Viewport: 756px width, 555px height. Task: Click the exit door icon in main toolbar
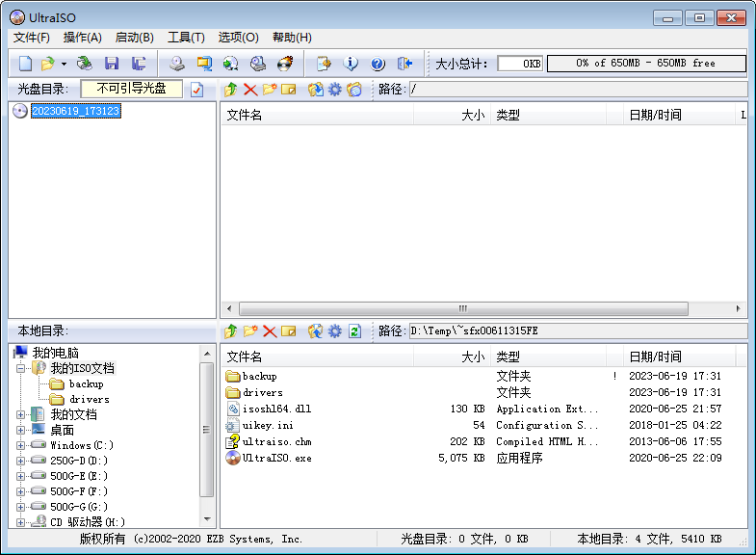coord(404,64)
